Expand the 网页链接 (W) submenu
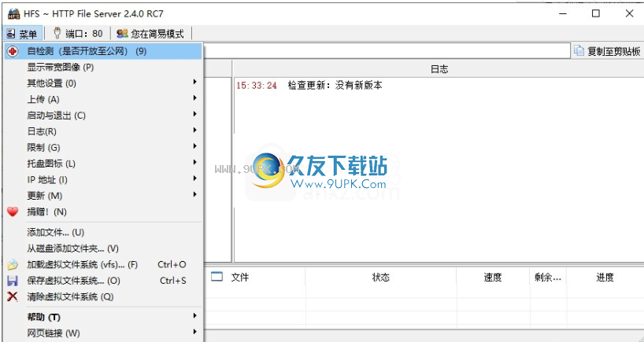644x342 pixels. 103,333
